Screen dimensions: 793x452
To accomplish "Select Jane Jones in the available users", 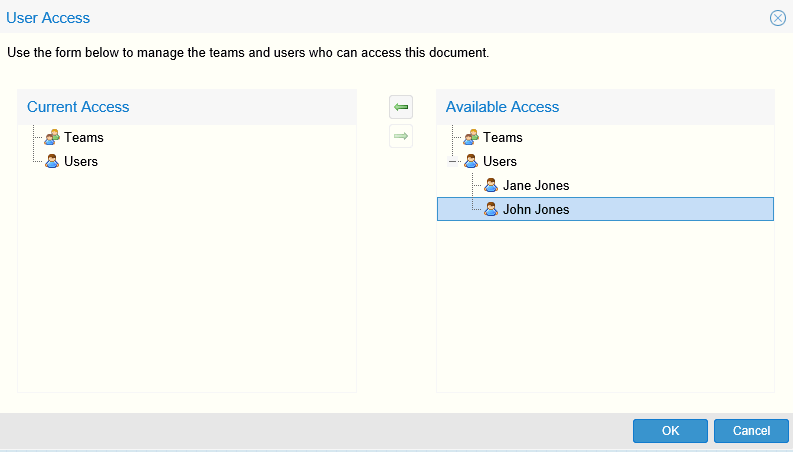I will 535,185.
